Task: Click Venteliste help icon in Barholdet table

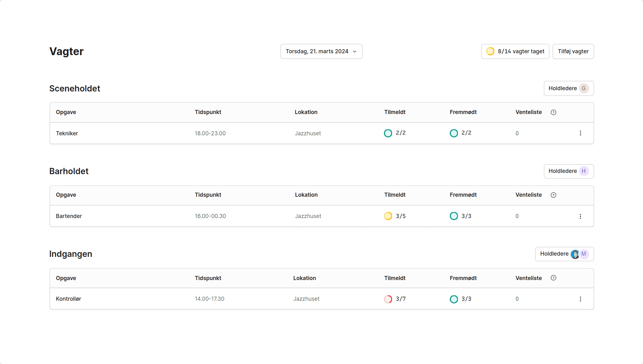Action: coord(553,195)
